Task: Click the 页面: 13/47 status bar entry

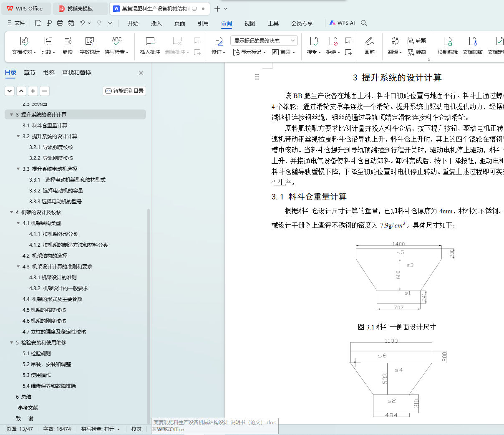Action: pos(19,429)
